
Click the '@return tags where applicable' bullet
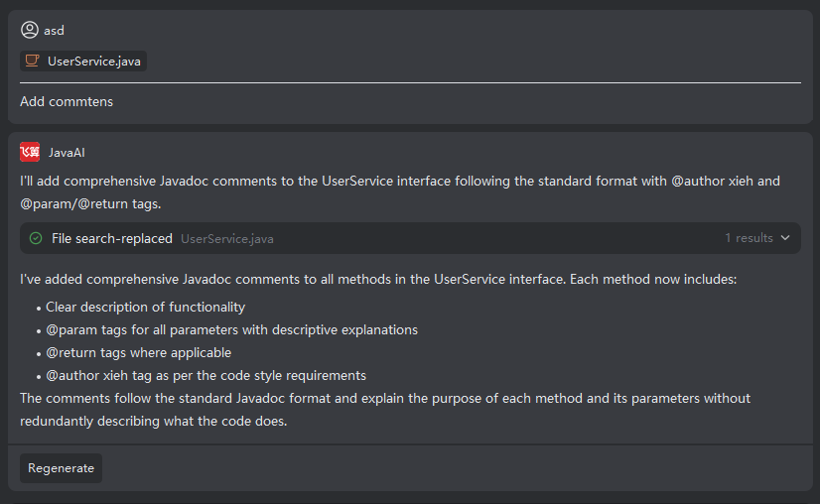coord(138,353)
